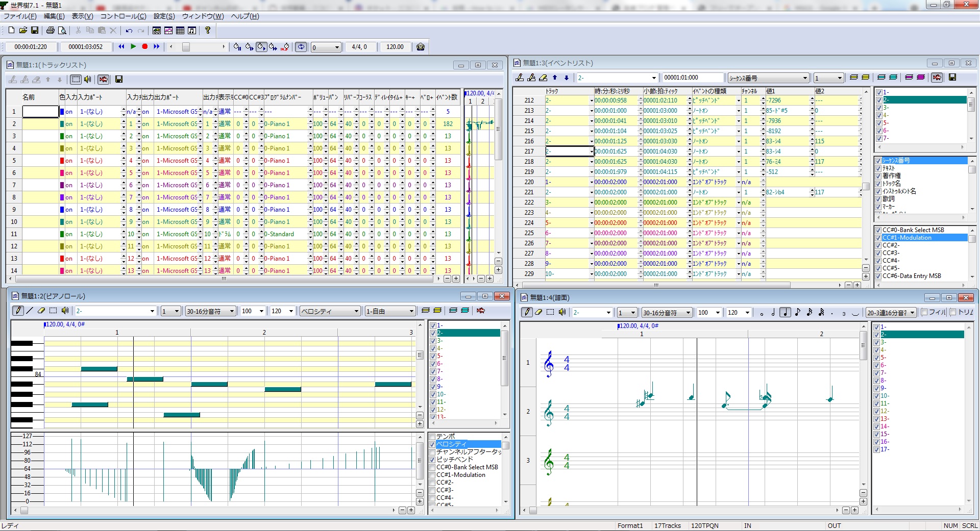Toggle the ピッチベンド checkbox in piano roll
The image size is (980, 531).
click(432, 460)
